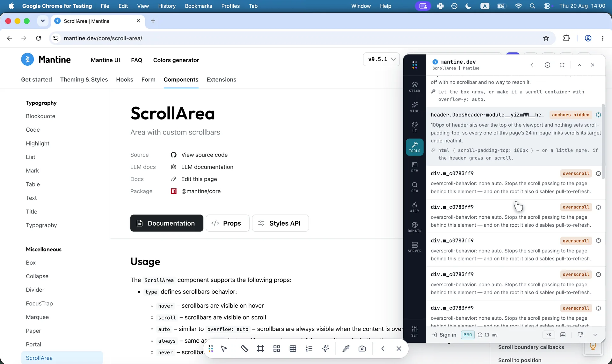Select the TOOLS wrench tab
Viewport: 612px width, 364px height.
(414, 147)
